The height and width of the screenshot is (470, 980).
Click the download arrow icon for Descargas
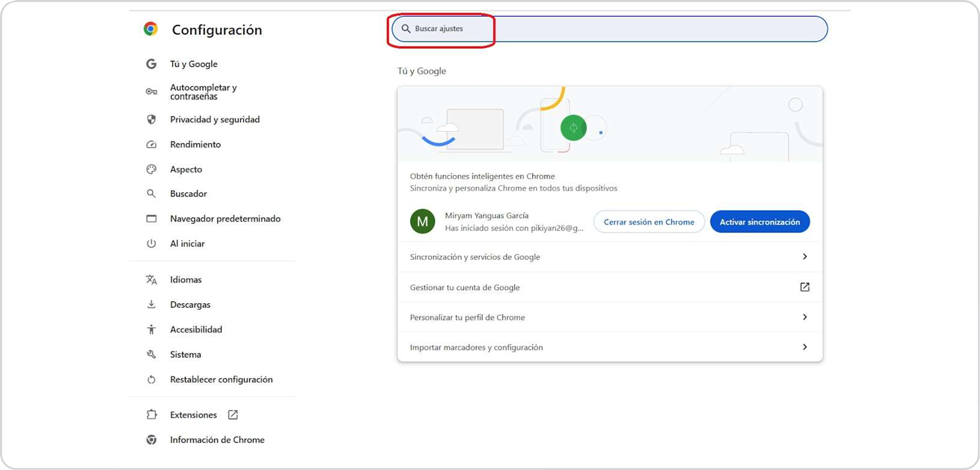click(151, 304)
